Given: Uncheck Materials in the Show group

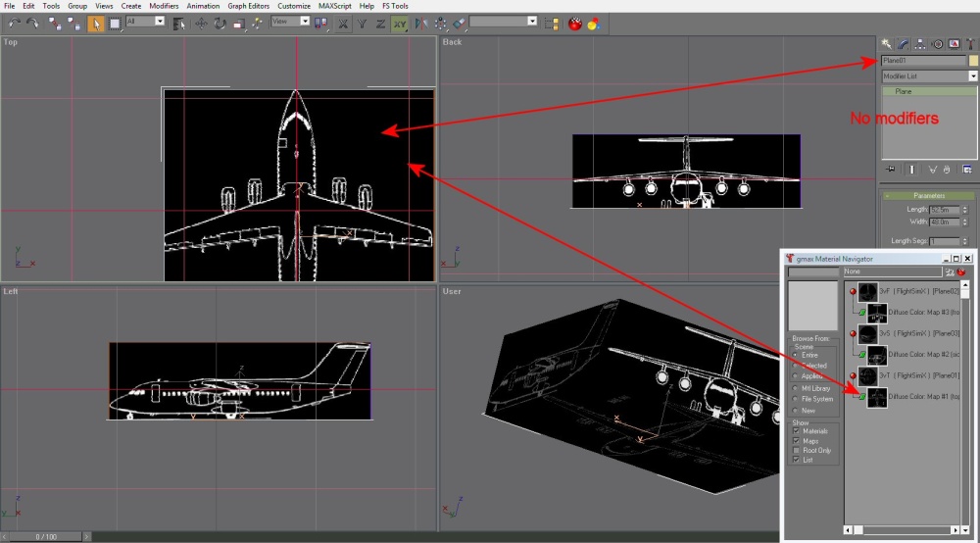Looking at the screenshot, I should coord(797,430).
